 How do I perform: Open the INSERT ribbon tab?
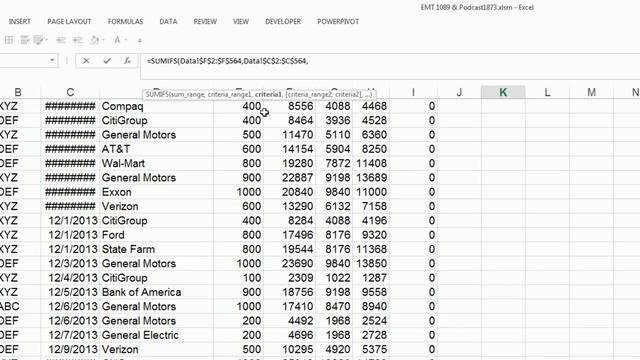tap(20, 22)
